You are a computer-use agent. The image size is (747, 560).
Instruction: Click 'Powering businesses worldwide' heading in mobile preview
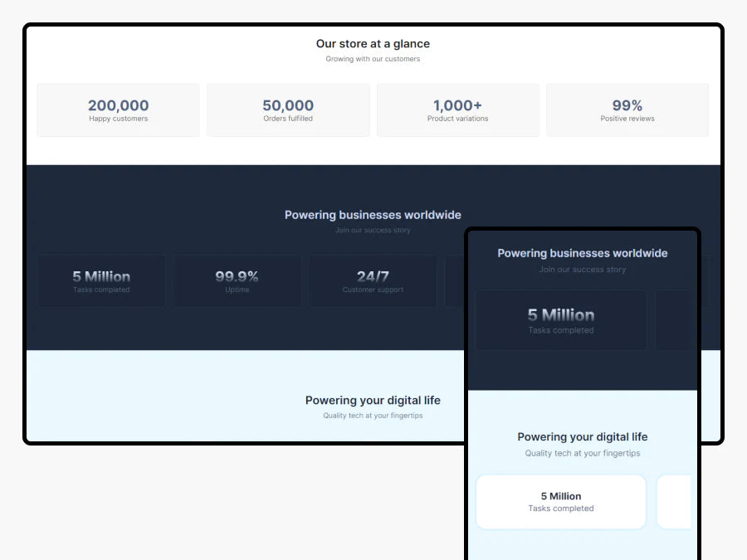582,254
